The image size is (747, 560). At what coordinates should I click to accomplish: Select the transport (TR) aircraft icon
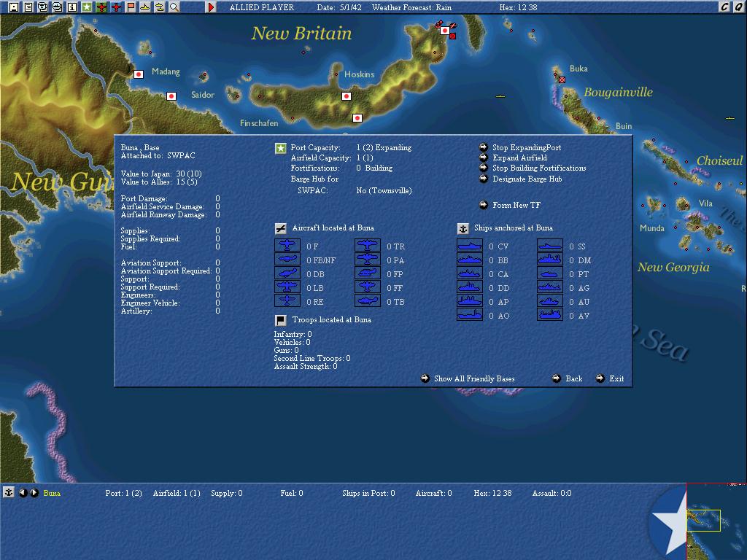pyautogui.click(x=368, y=246)
